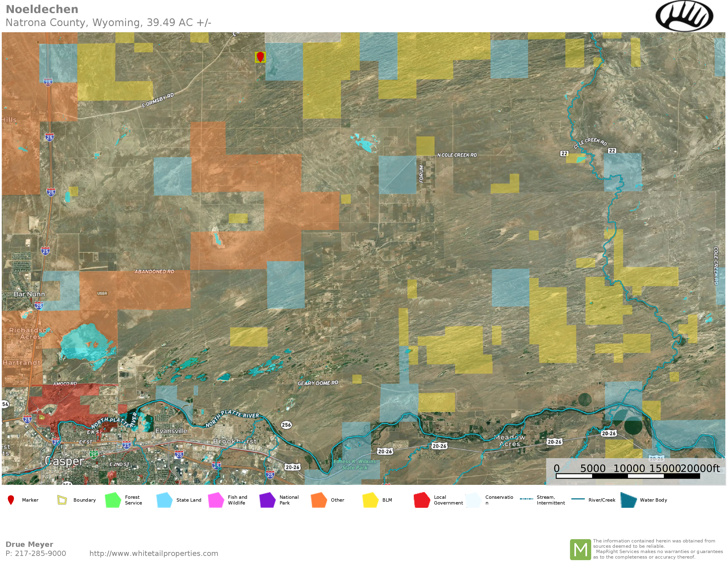Screen dimensions: 728x563
Task: Click the orange Other legend swatch
Action: click(x=319, y=500)
